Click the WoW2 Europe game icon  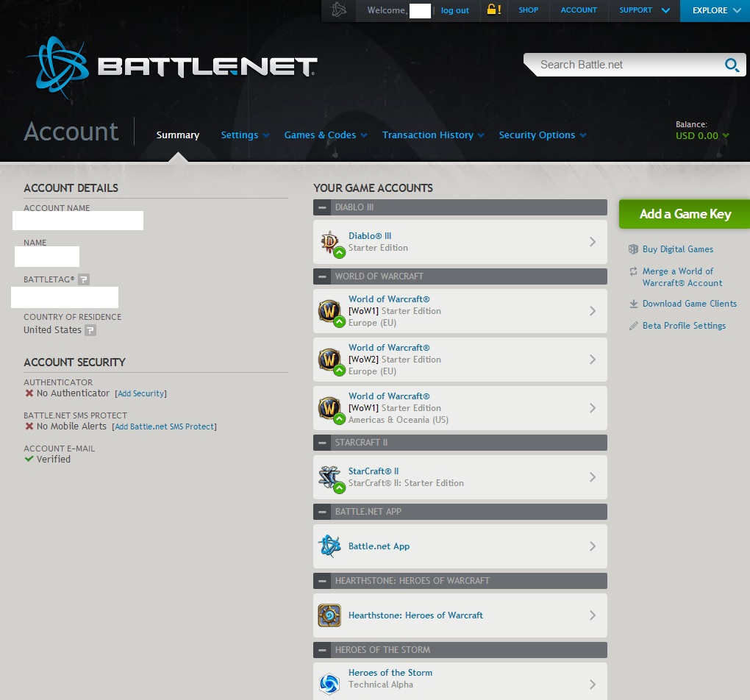click(329, 360)
